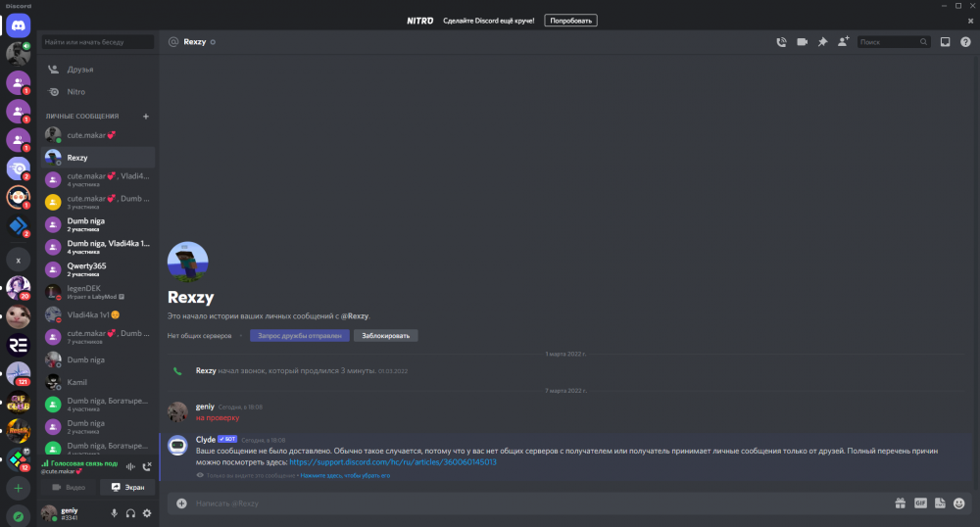The width and height of the screenshot is (980, 527).
Task: Open user settings gear icon
Action: click(147, 513)
